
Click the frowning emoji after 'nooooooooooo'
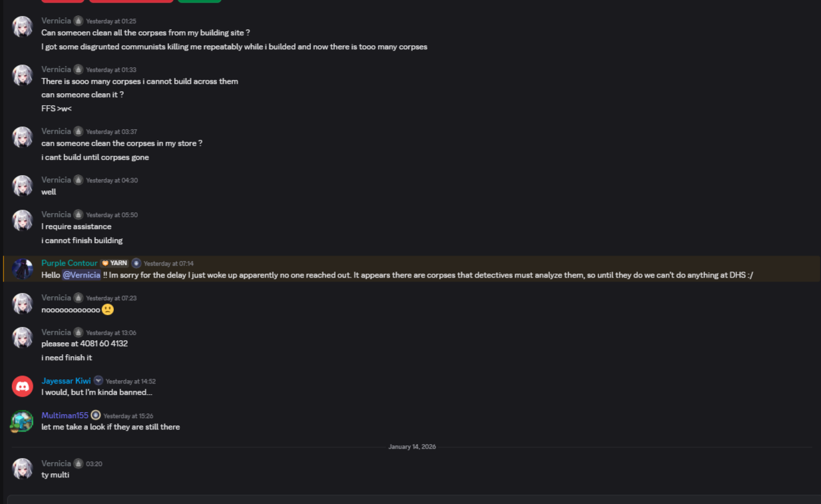click(107, 310)
